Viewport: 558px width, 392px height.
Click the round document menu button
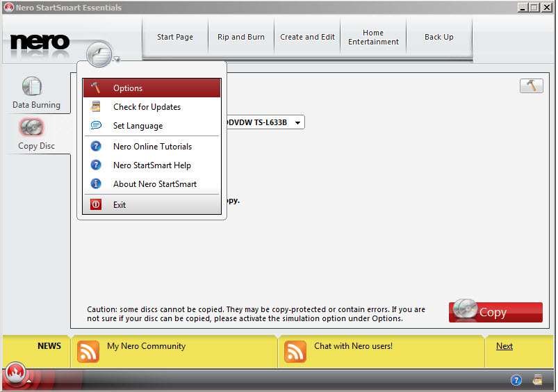pos(99,54)
